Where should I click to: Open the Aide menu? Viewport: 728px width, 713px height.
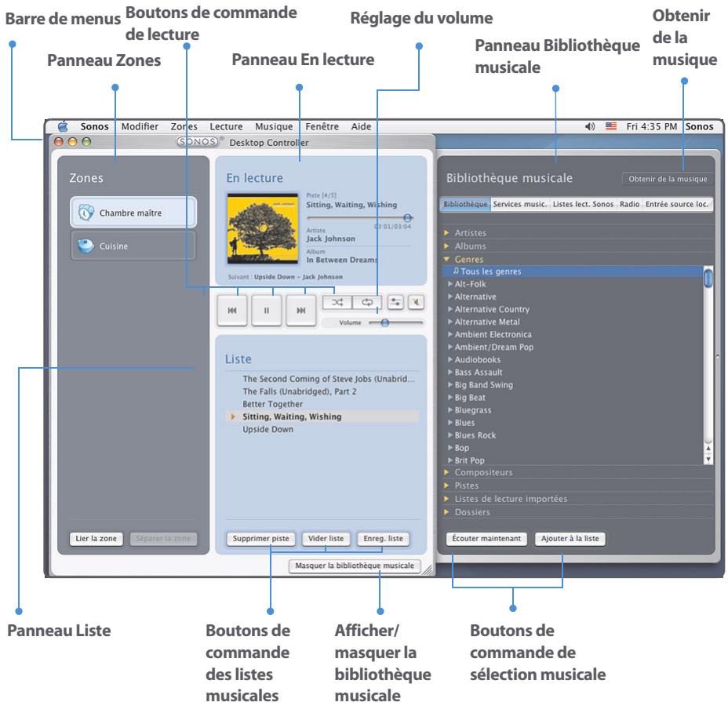tap(361, 126)
